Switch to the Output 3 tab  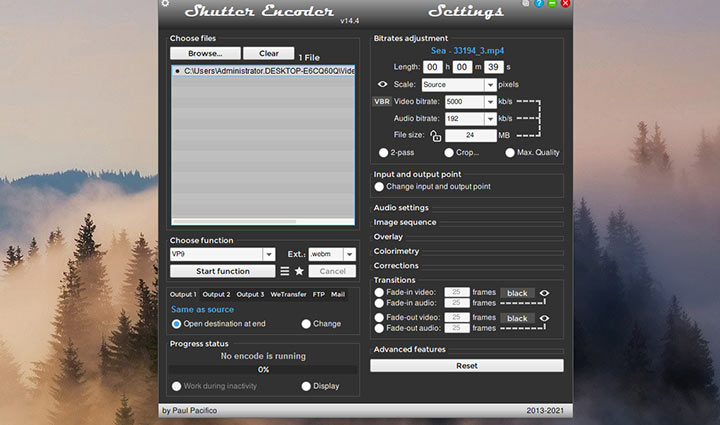250,295
